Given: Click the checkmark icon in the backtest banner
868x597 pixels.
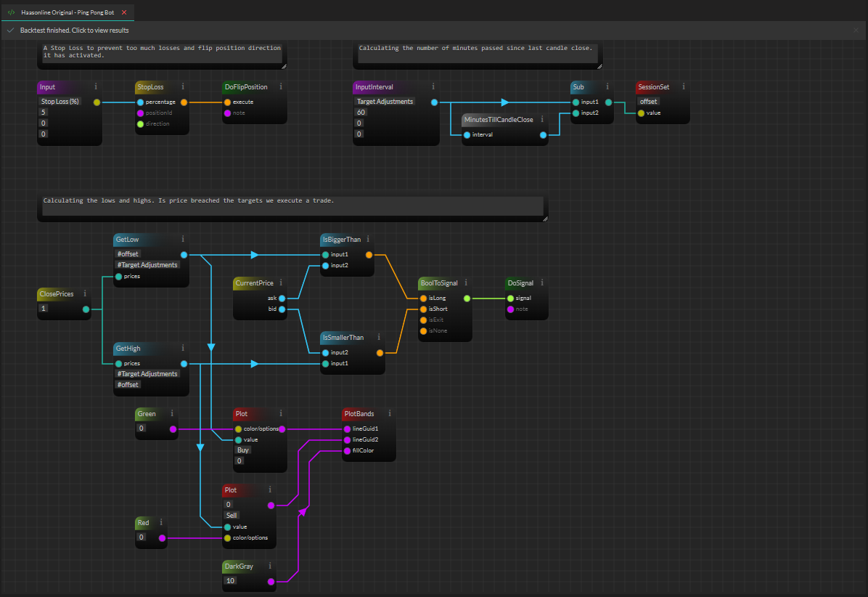Looking at the screenshot, I should pos(9,30).
